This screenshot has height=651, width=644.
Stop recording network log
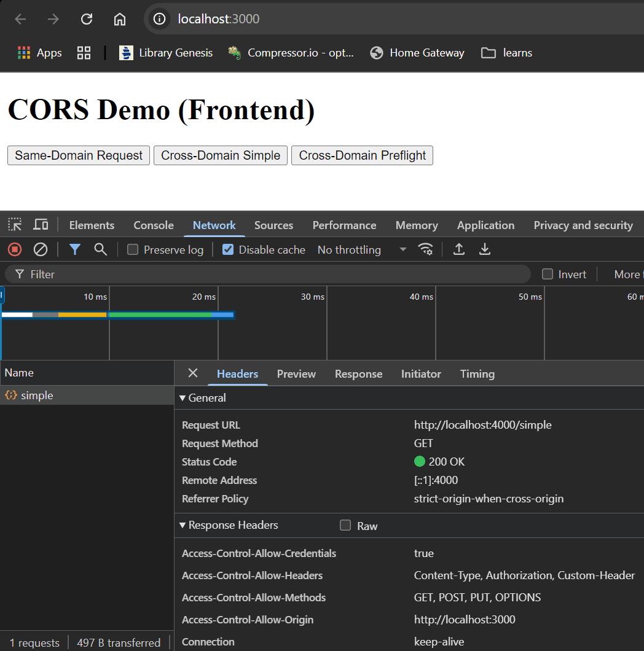[14, 249]
